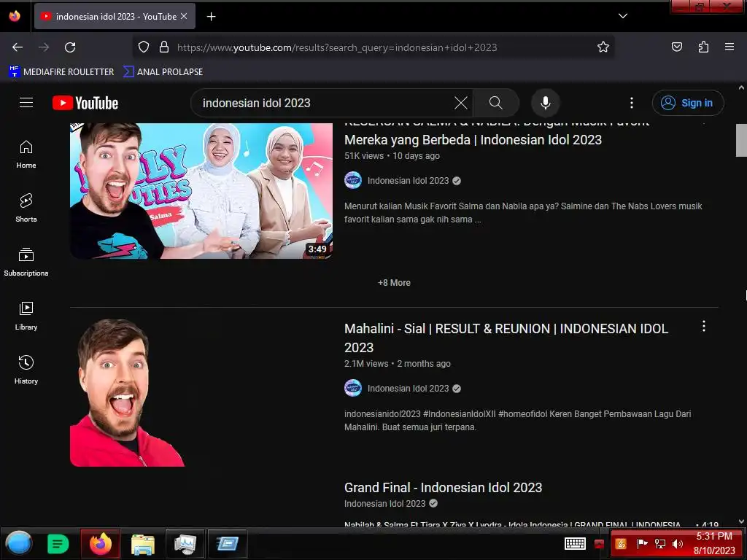Viewport: 747px width, 560px height.
Task: Open Firefox extensions menu
Action: click(x=703, y=47)
